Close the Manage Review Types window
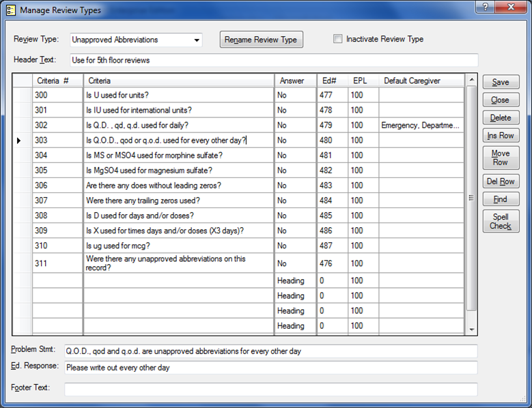 coord(511,7)
